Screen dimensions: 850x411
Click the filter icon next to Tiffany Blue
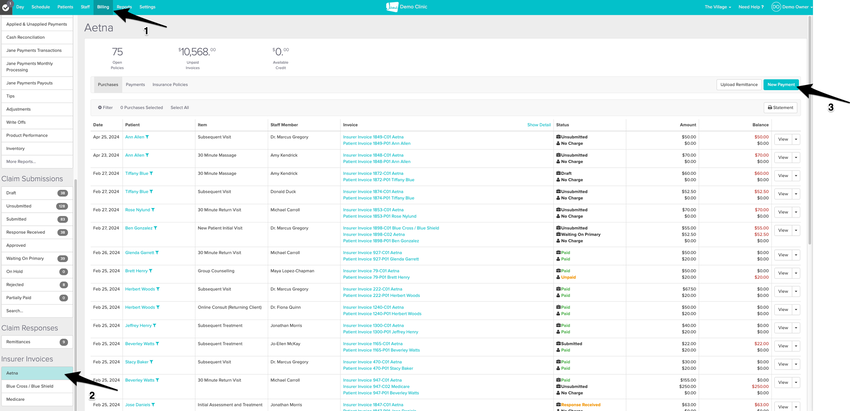pyautogui.click(x=151, y=173)
